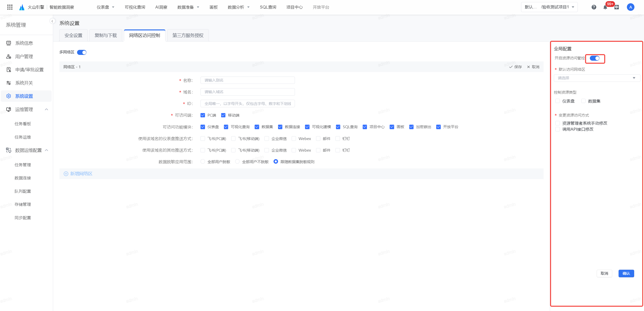Click 取消 in 网络区 - 1 header
Viewport: 644px width, 311px height.
click(x=533, y=67)
